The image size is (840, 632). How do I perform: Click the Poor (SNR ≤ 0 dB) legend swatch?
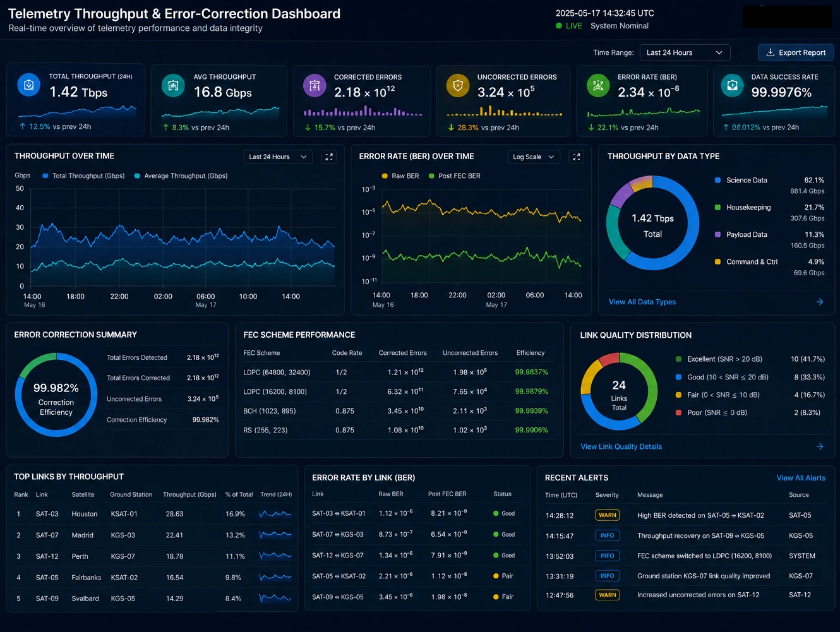[x=679, y=412]
